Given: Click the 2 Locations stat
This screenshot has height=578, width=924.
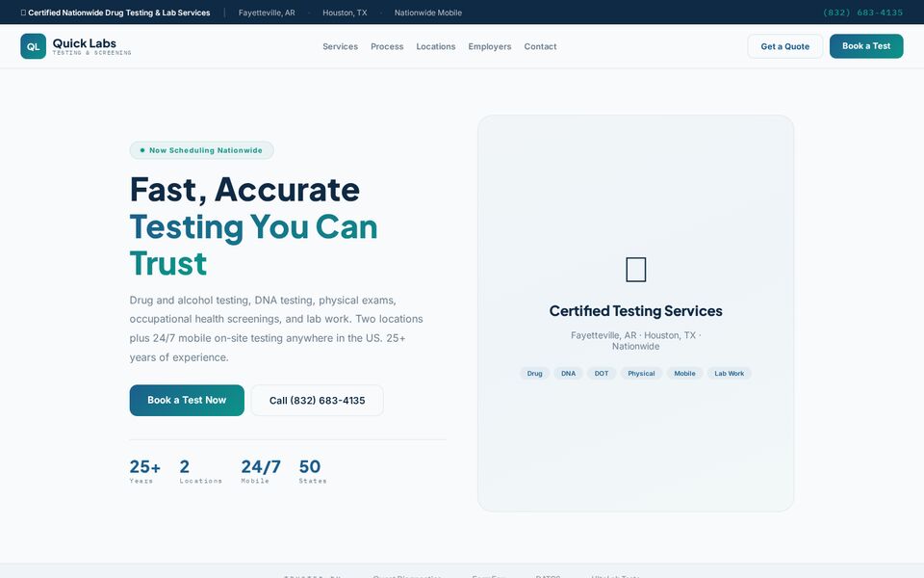Looking at the screenshot, I should click(201, 471).
